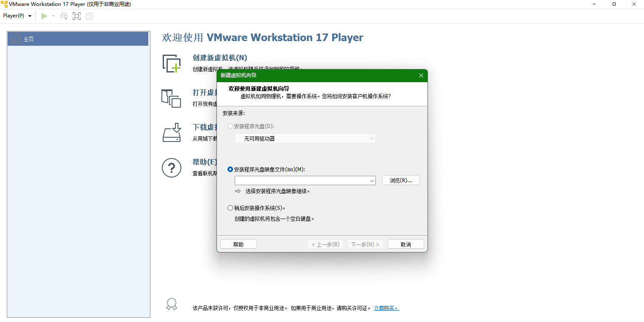Click the Send Ctrl+Alt+Del toolbar icon
This screenshot has height=322, width=644.
(64, 16)
